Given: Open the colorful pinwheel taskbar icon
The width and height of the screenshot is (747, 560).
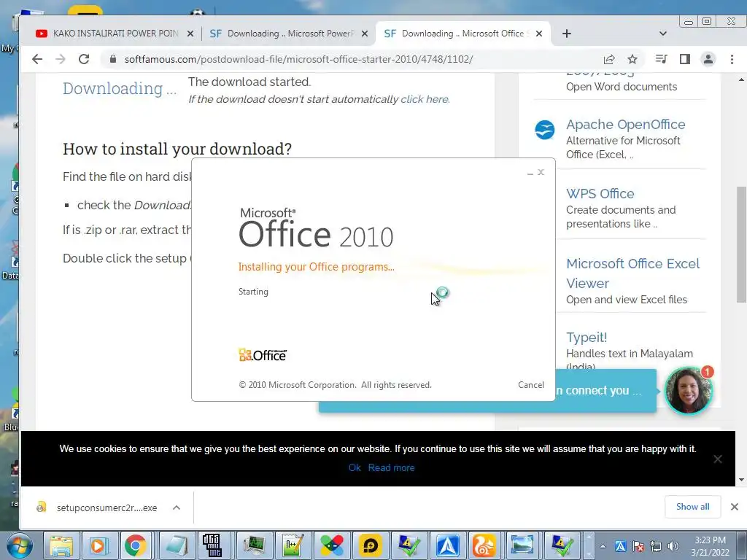Looking at the screenshot, I should point(332,545).
